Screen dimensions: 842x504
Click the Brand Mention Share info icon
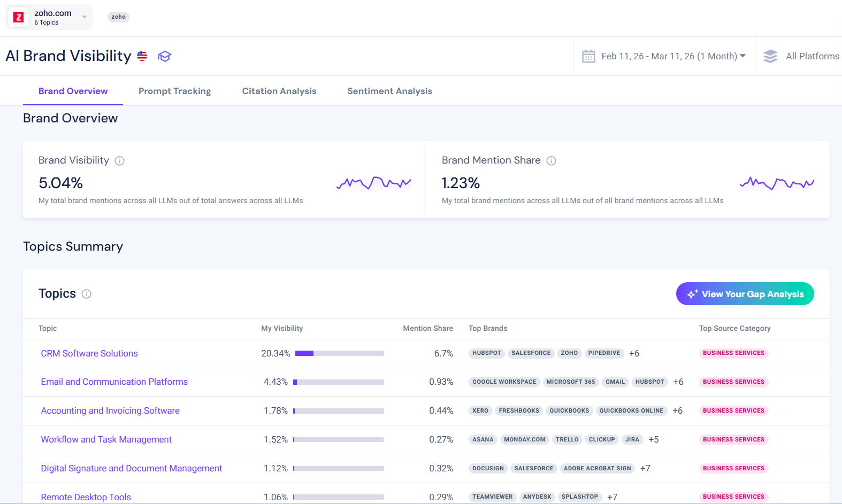552,161
